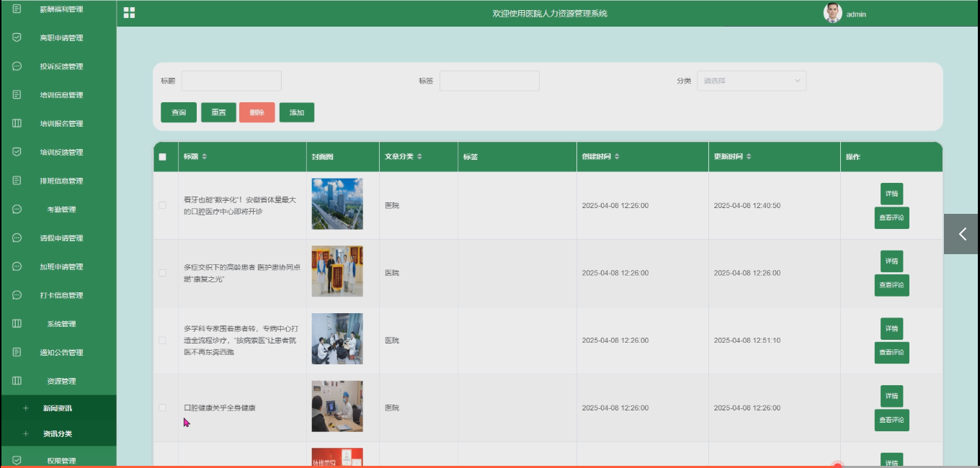Image resolution: width=980 pixels, height=468 pixels.
Task: Check the row for 口腔健康关乎全身健康 article
Action: (162, 408)
